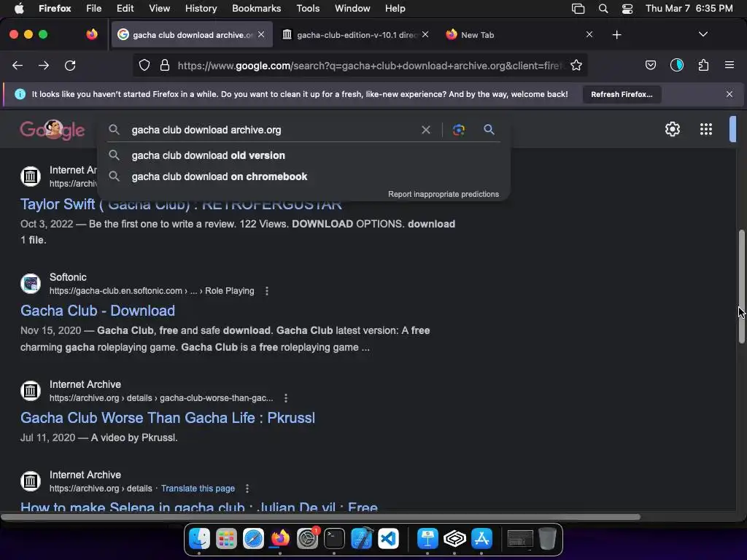Open How to make Selena result link
This screenshot has width=747, height=560.
pos(199,507)
